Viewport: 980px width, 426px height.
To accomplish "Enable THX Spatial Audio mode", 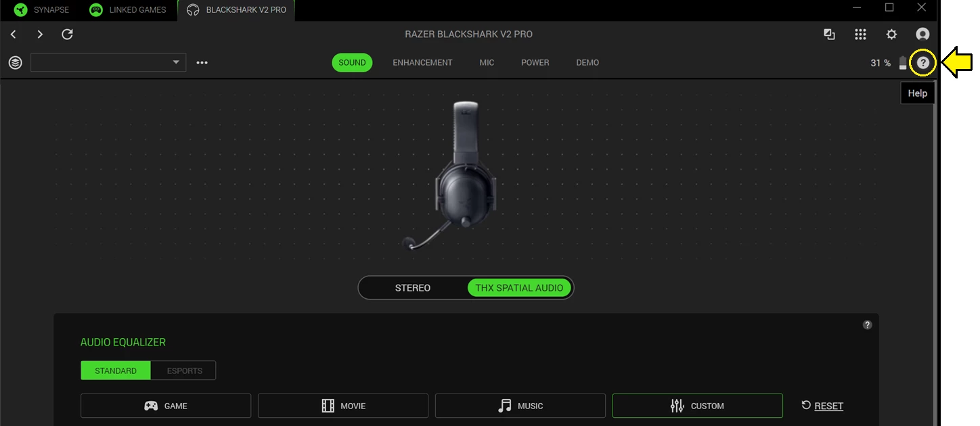I will [519, 287].
